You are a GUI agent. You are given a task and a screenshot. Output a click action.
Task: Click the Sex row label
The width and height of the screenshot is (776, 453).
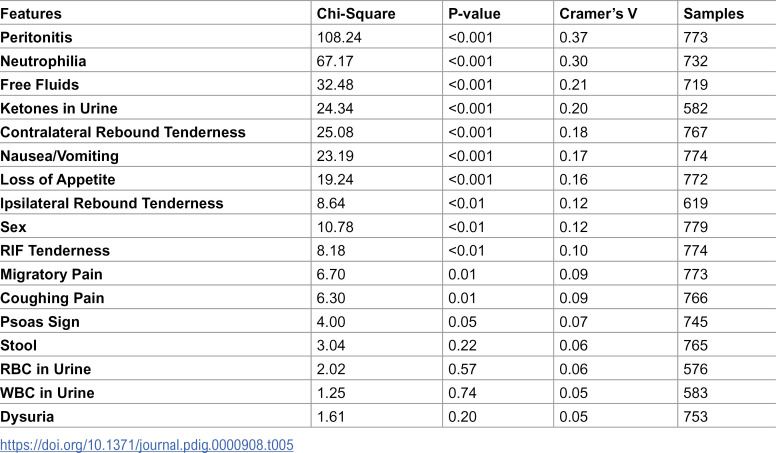click(13, 227)
